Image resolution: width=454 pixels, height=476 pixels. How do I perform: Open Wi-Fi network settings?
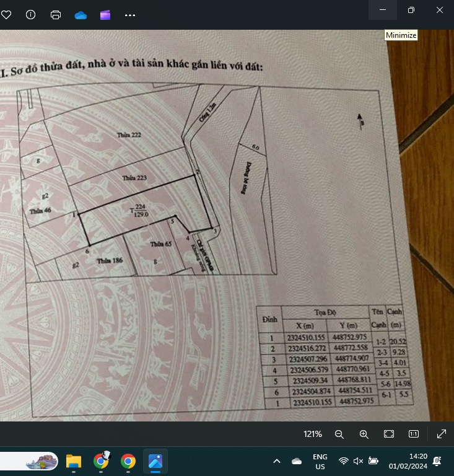[343, 461]
